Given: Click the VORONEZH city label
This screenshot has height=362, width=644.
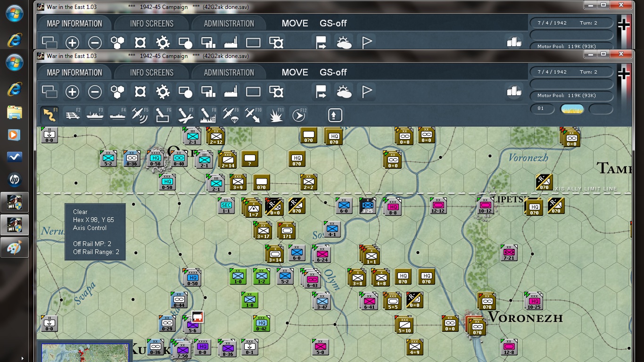Looking at the screenshot, I should 525,317.
